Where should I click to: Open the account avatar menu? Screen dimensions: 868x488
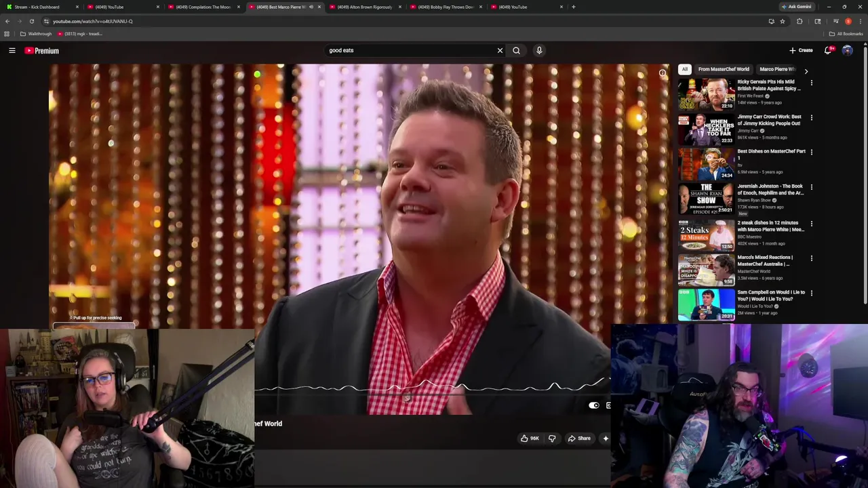click(x=847, y=50)
